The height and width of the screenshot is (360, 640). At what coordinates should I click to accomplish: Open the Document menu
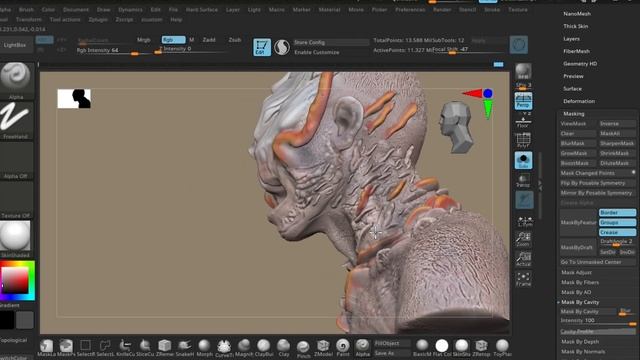click(76, 9)
